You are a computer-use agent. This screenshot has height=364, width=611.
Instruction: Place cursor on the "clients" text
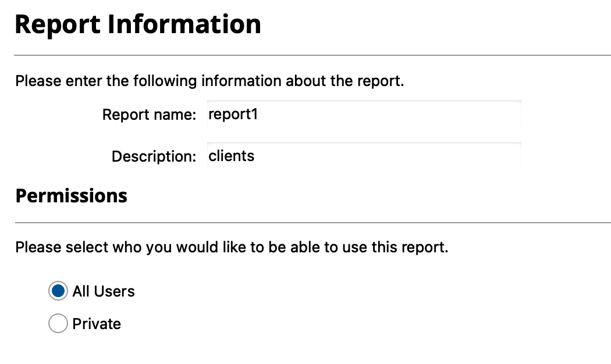coord(231,156)
